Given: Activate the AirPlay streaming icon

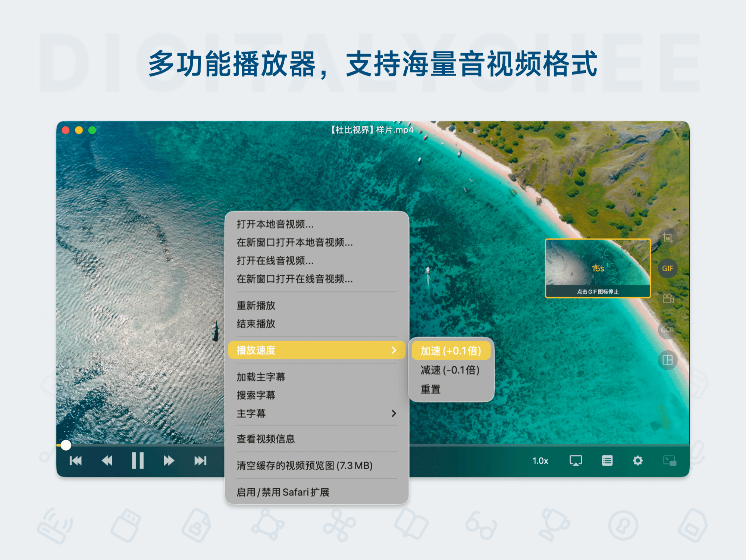Looking at the screenshot, I should click(576, 460).
